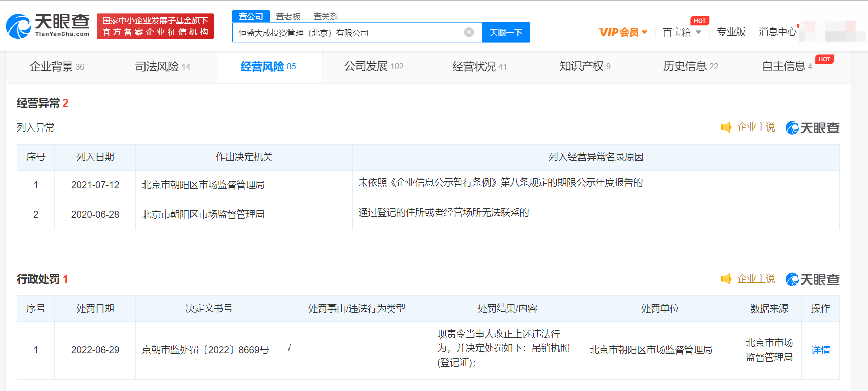Click the 行政处罚 section heading
868x391 pixels.
pyautogui.click(x=38, y=279)
